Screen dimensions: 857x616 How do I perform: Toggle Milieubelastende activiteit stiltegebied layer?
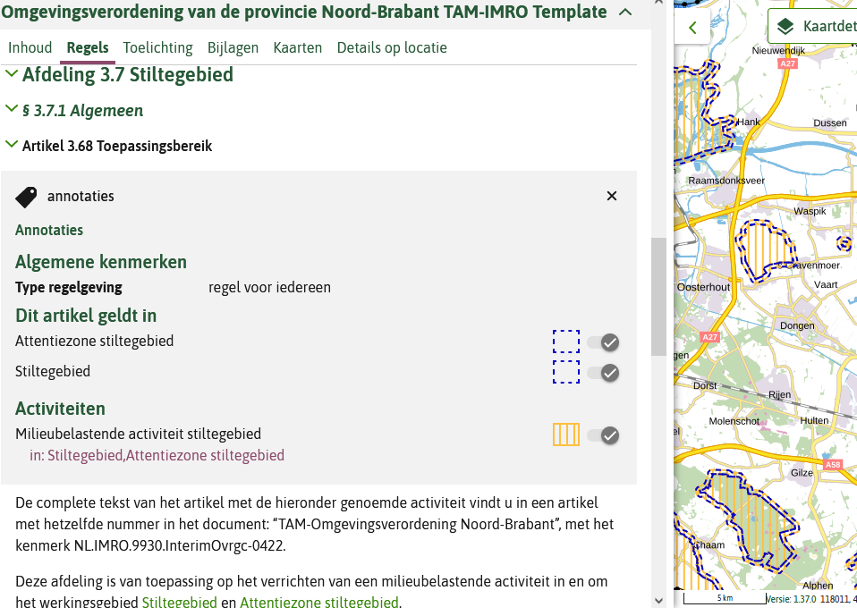pos(604,435)
